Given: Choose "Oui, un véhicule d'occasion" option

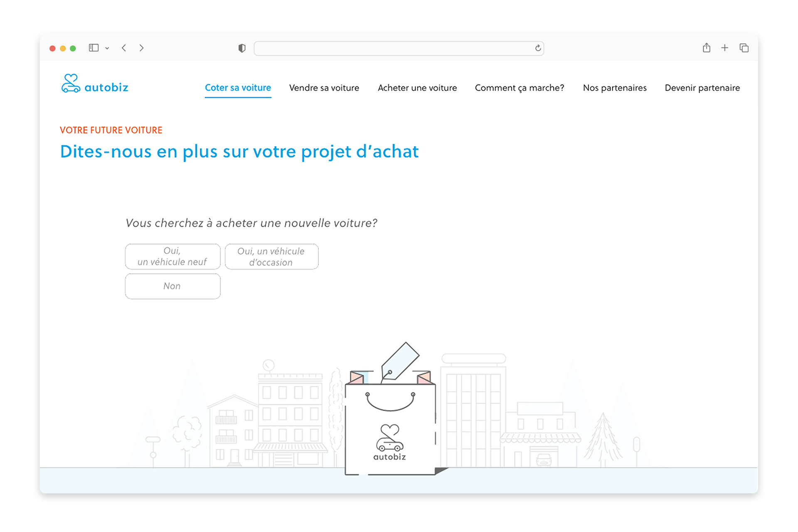Looking at the screenshot, I should click(x=271, y=256).
